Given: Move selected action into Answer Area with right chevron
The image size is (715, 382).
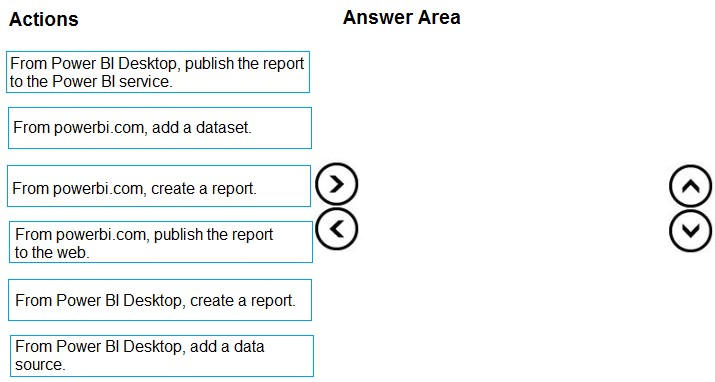Looking at the screenshot, I should tap(337, 184).
